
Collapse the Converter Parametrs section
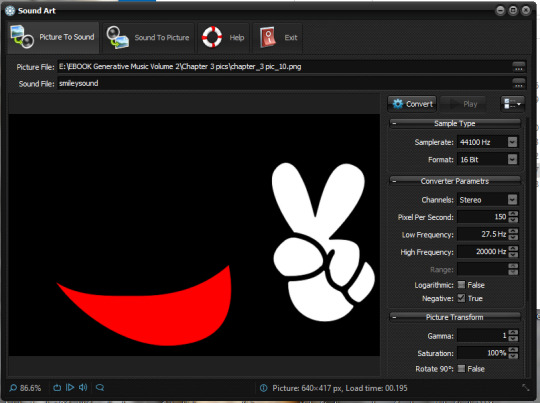tap(394, 181)
